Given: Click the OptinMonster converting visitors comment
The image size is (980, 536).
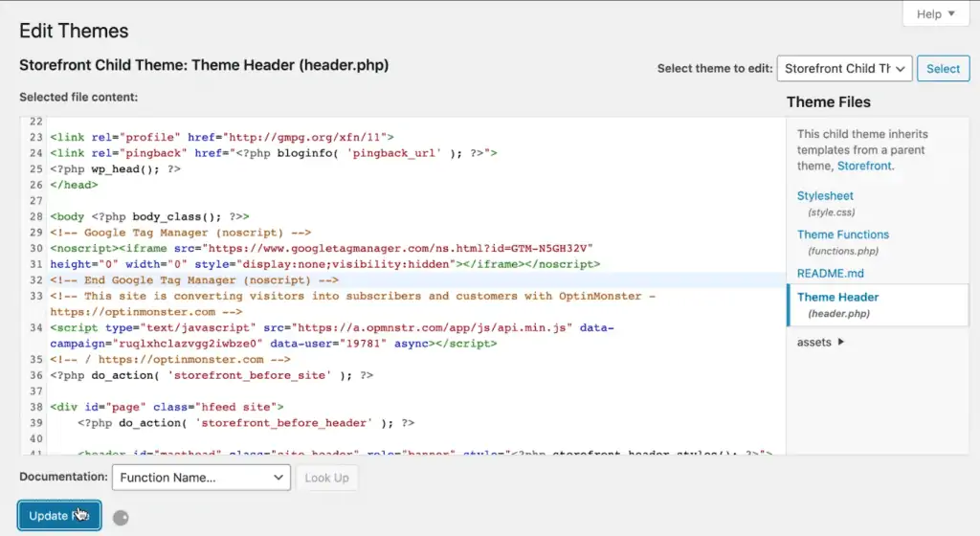Looking at the screenshot, I should pyautogui.click(x=352, y=296).
